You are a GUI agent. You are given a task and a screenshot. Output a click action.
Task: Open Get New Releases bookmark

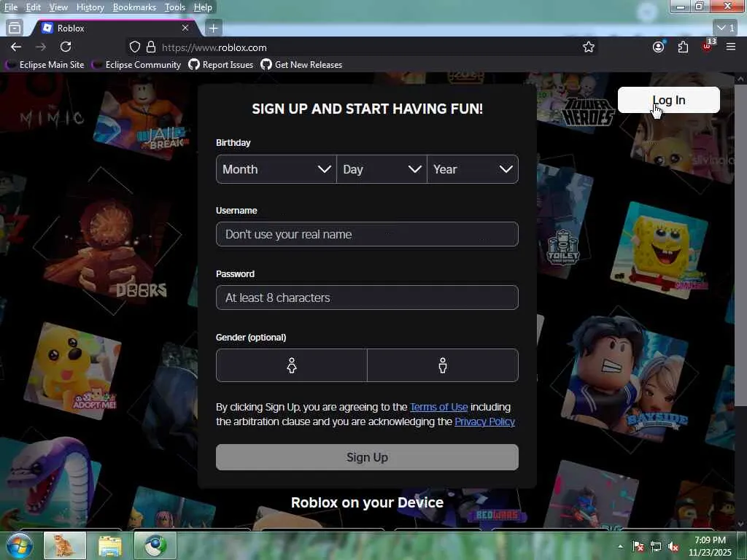[x=301, y=65]
